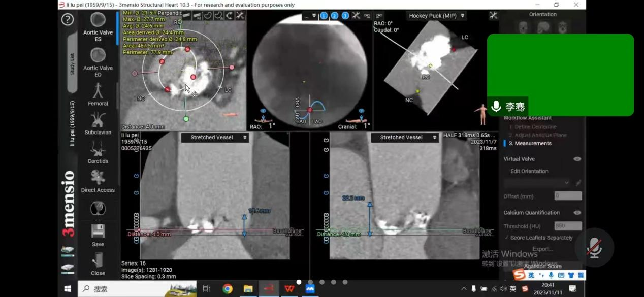This screenshot has width=644, height=297.
Task: Open the Study List tab
Action: (72, 63)
